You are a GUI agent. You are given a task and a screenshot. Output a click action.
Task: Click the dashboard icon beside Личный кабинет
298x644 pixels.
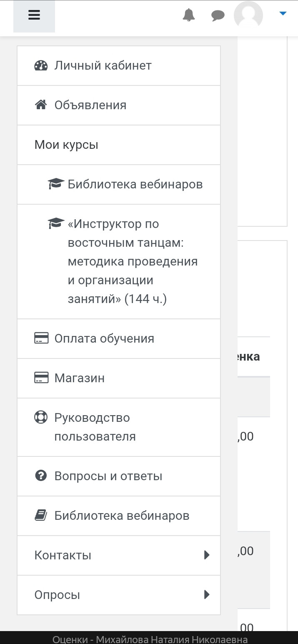41,66
